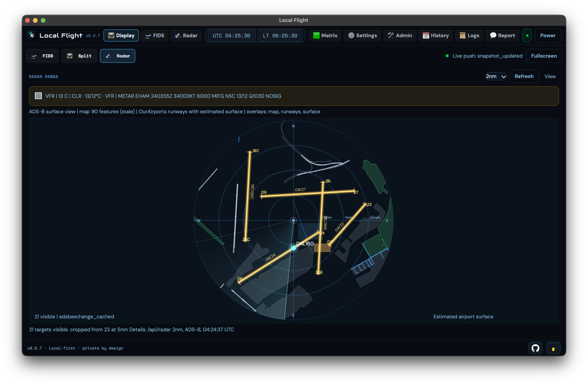The image size is (588, 385).
Task: Click the RADAR RANGE heading
Action: click(44, 77)
